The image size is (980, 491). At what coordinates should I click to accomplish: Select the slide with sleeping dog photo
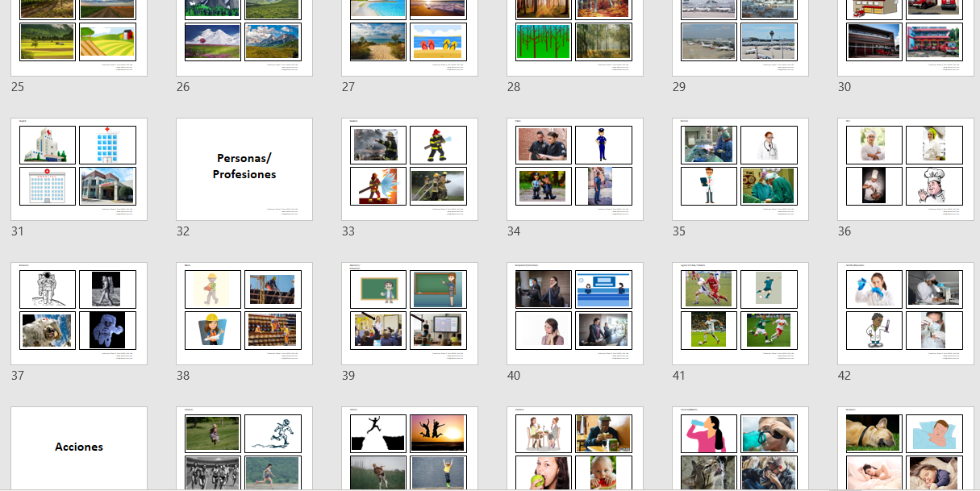coord(906,448)
